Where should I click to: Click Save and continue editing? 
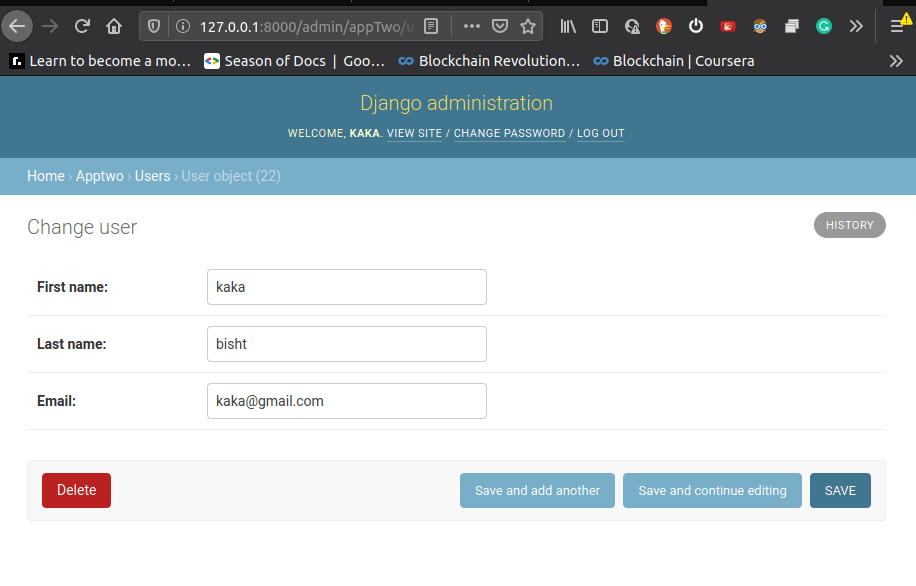(712, 490)
